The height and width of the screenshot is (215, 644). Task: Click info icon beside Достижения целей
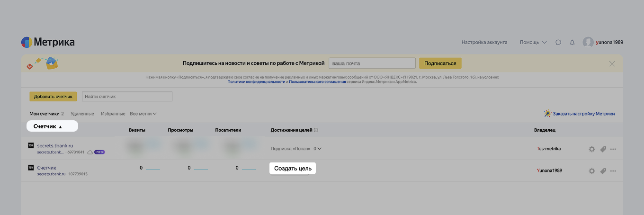316,130
